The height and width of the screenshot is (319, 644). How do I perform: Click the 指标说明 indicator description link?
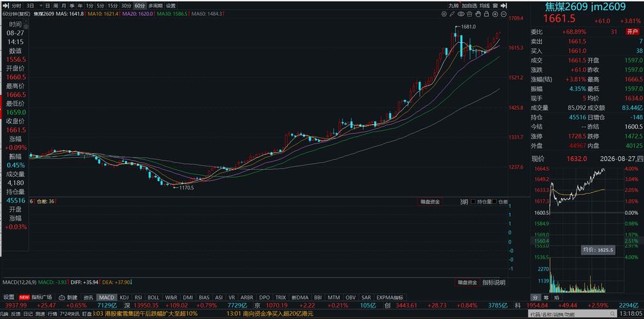coord(493,283)
